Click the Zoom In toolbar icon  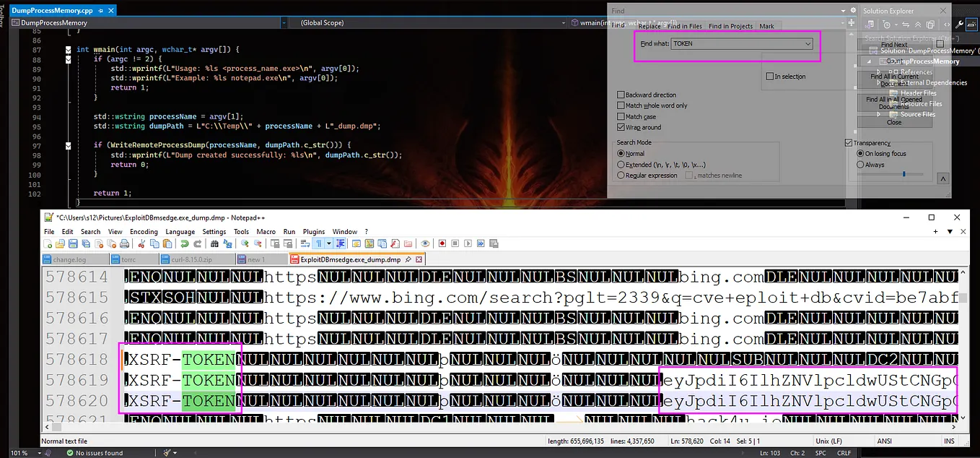tap(244, 242)
